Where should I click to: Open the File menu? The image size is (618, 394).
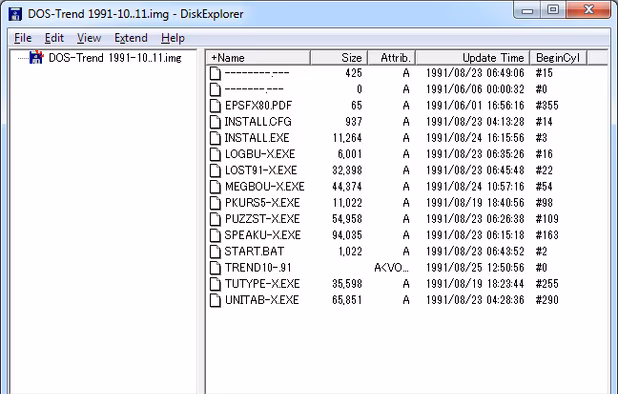(x=22, y=38)
